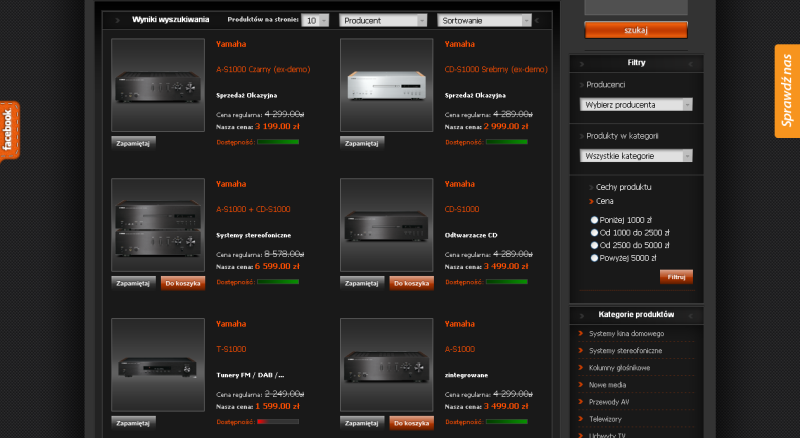Open Wszystkie kategorie dropdown
800x438 pixels.
[x=636, y=156]
